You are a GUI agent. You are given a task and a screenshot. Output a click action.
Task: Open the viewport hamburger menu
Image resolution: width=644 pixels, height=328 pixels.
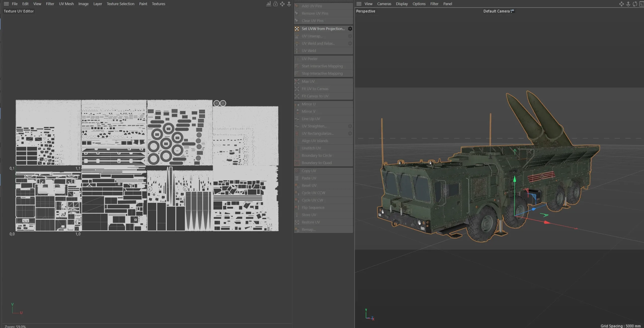(359, 4)
